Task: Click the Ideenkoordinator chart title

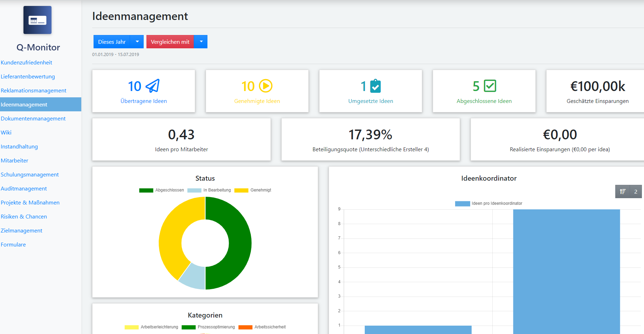Action: [489, 178]
